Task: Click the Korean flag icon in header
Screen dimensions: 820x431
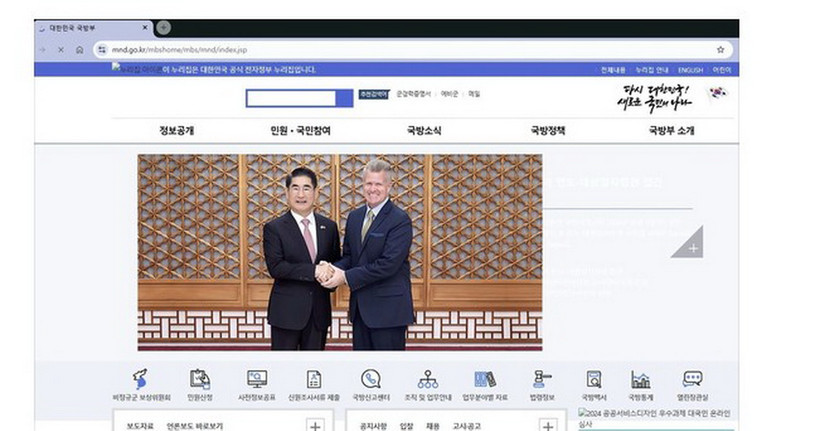Action: [x=718, y=94]
